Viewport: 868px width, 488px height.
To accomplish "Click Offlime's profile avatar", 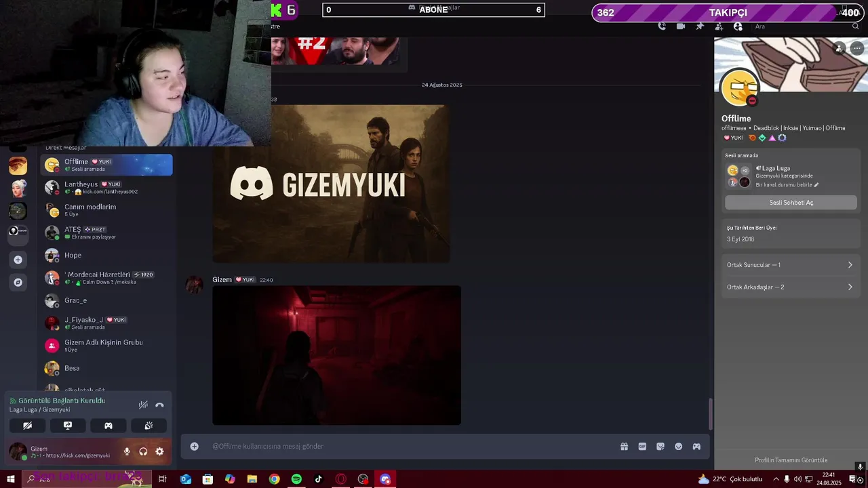I will [x=739, y=88].
